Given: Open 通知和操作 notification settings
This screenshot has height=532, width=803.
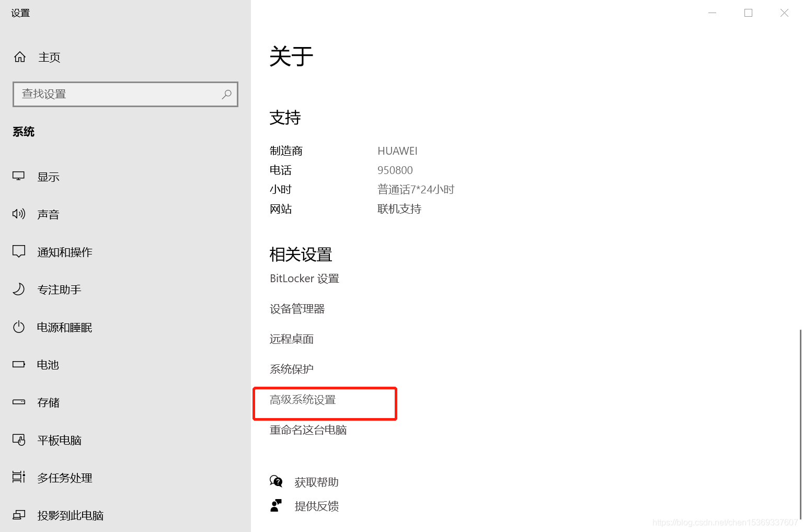Looking at the screenshot, I should [64, 251].
